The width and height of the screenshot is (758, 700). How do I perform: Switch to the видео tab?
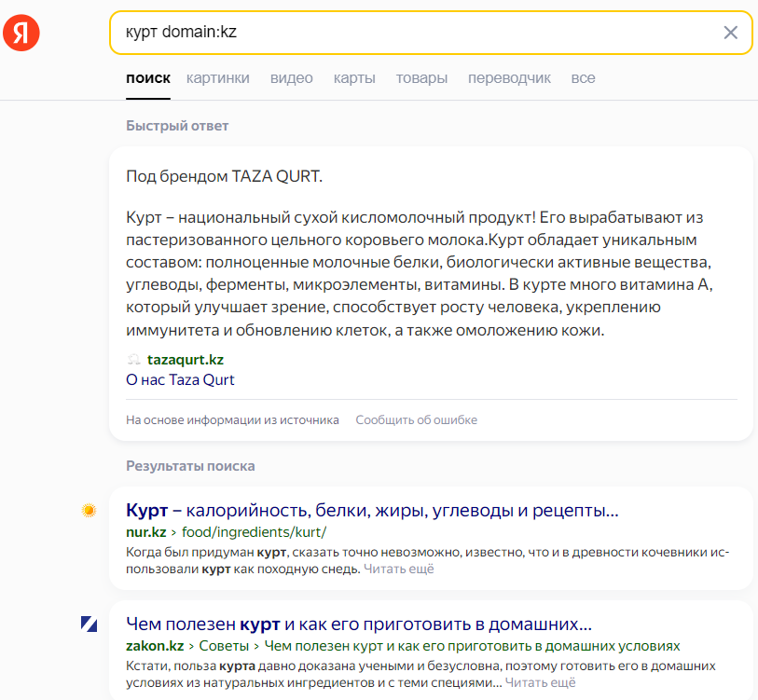(x=292, y=78)
